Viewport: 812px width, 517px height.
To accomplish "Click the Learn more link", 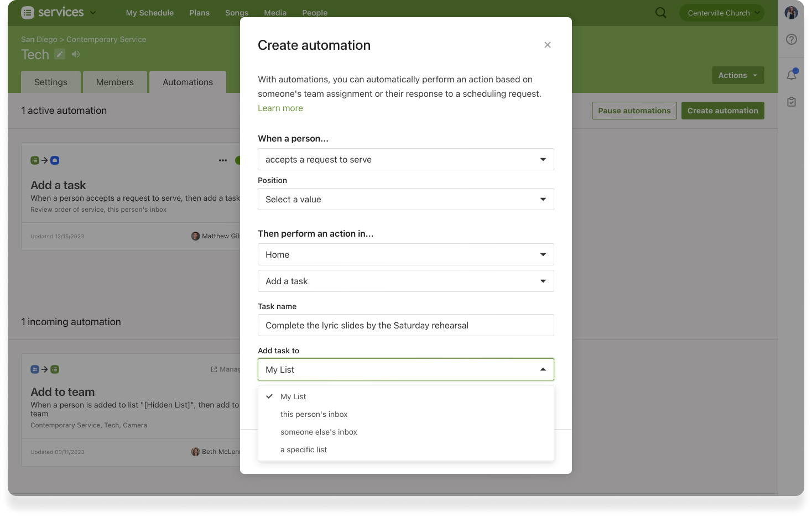I will click(280, 108).
